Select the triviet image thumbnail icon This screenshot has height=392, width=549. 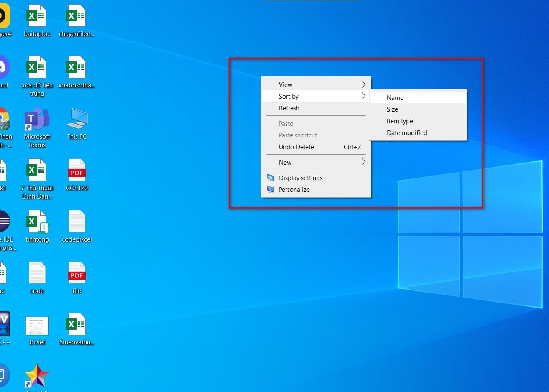37,326
